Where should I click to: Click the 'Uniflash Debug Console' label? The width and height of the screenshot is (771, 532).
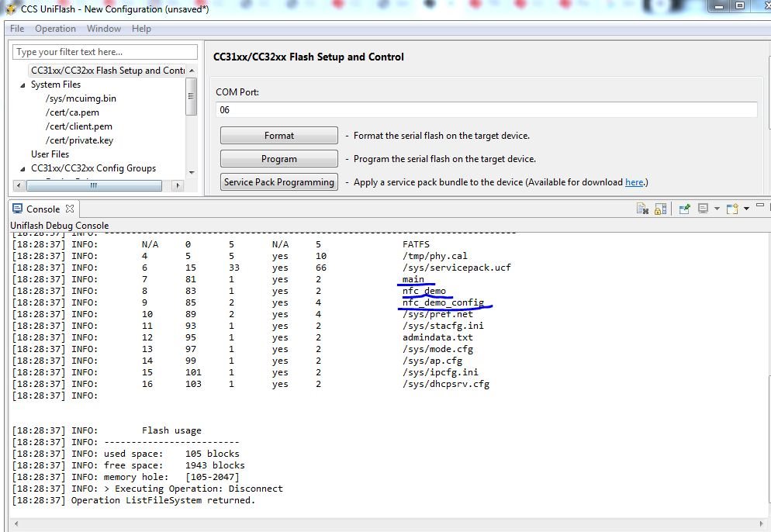coord(60,225)
